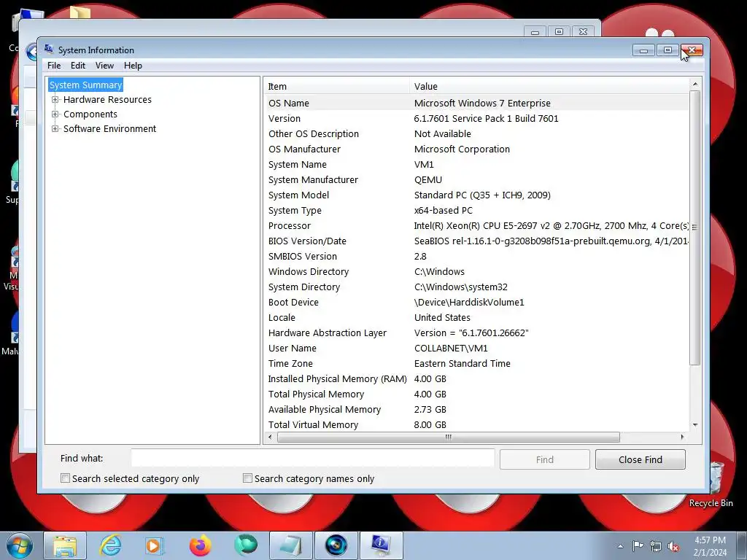Select the Hardware Abstraction Layer row

[476, 332]
